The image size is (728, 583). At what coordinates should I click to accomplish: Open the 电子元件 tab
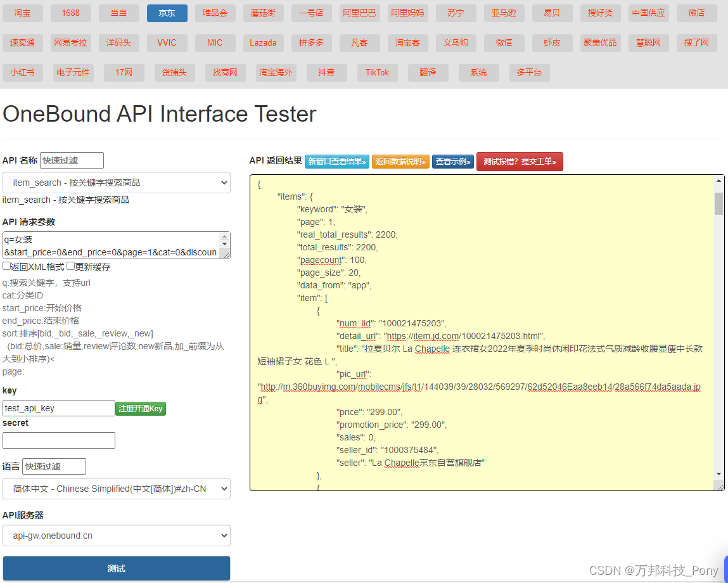pyautogui.click(x=73, y=72)
